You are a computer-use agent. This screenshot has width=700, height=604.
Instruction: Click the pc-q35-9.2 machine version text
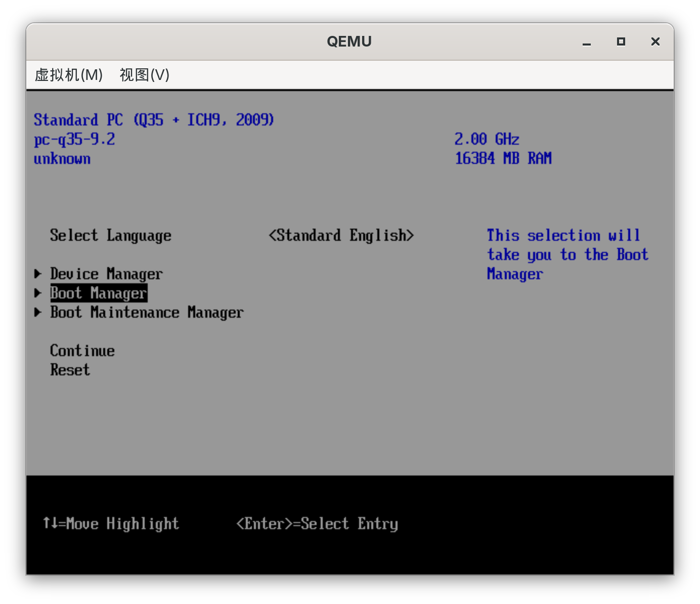(x=74, y=139)
